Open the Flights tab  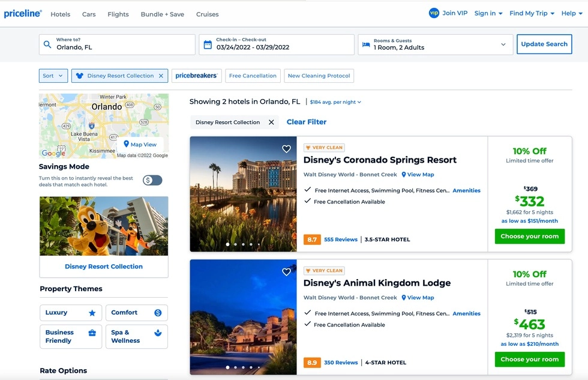click(x=118, y=14)
